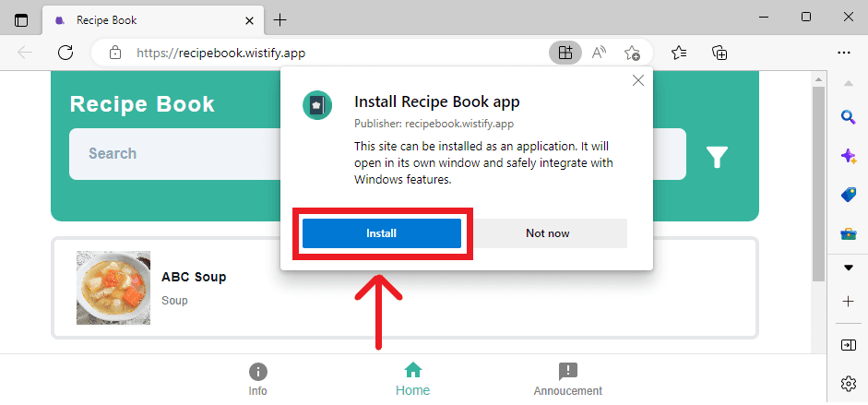Viewport: 868px width, 405px height.
Task: Open the Collections icon
Action: pos(719,54)
